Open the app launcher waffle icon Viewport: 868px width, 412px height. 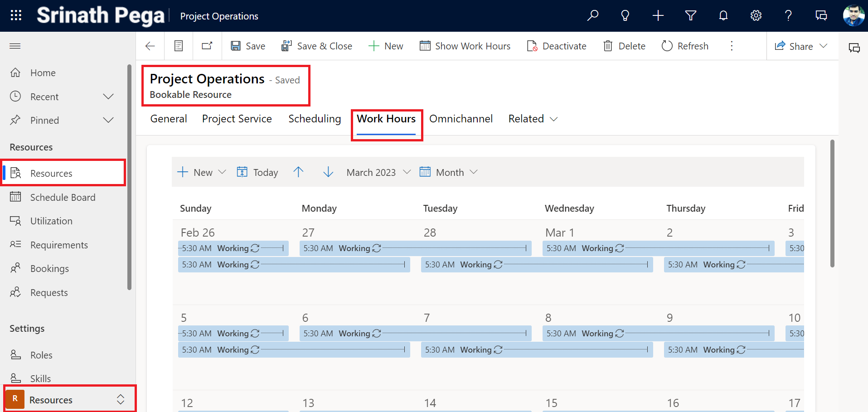pos(16,15)
